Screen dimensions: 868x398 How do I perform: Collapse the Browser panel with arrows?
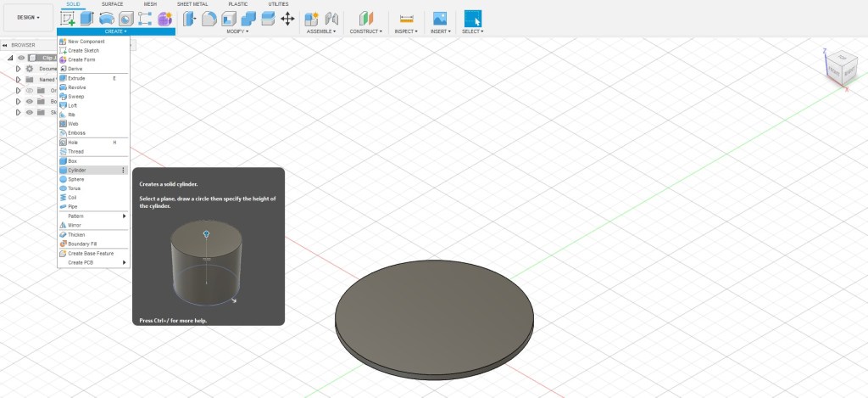point(5,45)
